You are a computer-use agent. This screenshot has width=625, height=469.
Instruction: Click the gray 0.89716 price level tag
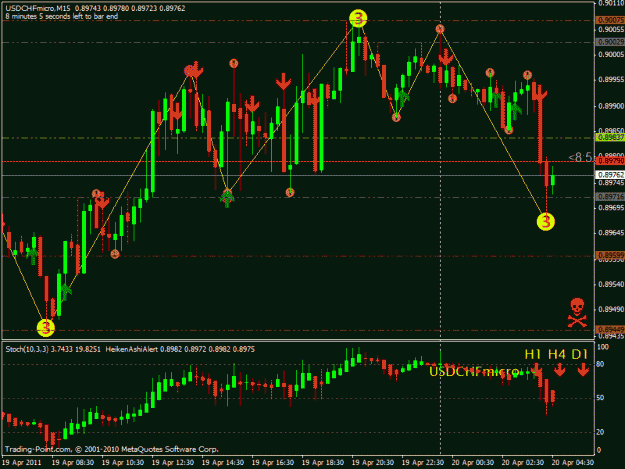[x=610, y=197]
